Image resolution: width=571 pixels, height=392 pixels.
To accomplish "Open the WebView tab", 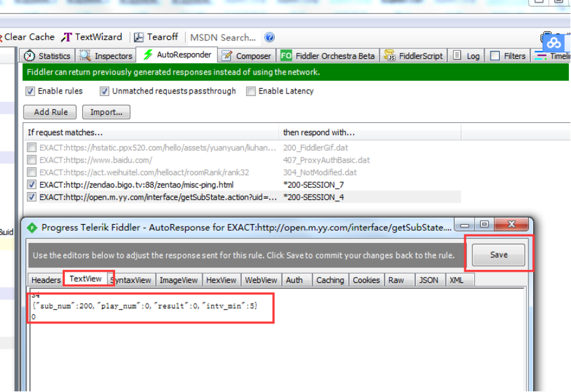I will [261, 280].
